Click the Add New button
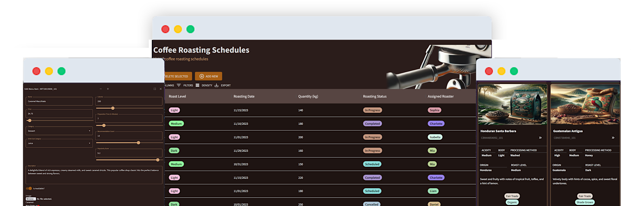This screenshot has width=644, height=206. tap(208, 76)
